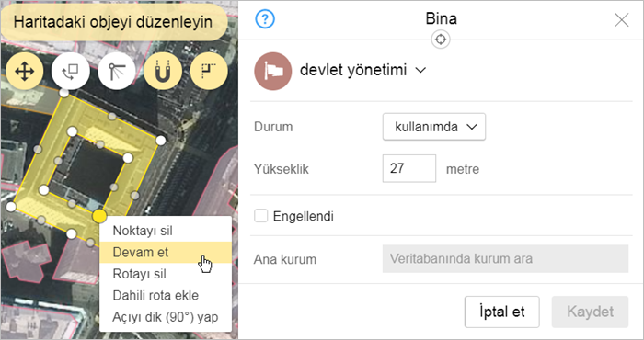Click the government flag building type icon
This screenshot has height=340, width=644.
tap(273, 71)
